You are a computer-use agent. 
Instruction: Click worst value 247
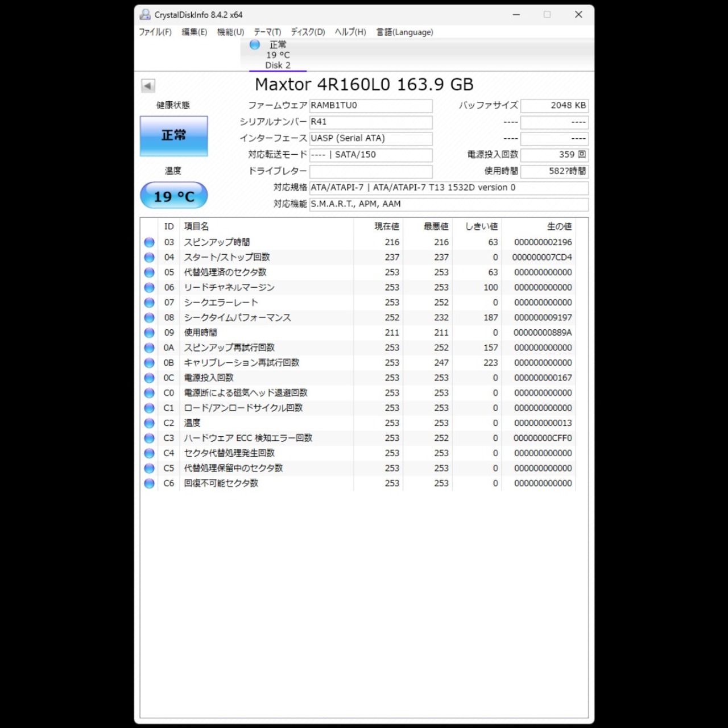(x=441, y=363)
